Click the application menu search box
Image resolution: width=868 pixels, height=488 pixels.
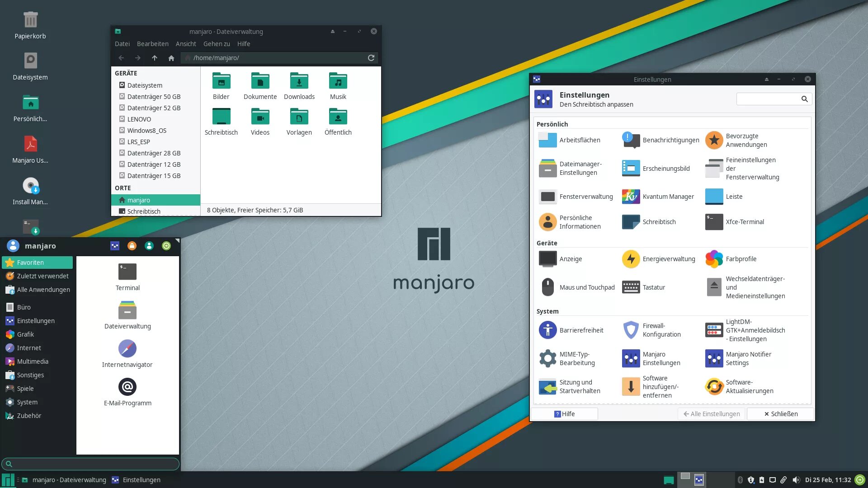(90, 464)
